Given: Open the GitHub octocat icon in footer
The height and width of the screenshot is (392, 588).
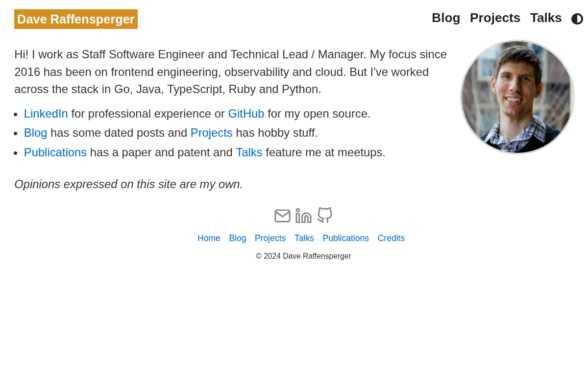Looking at the screenshot, I should [x=325, y=215].
